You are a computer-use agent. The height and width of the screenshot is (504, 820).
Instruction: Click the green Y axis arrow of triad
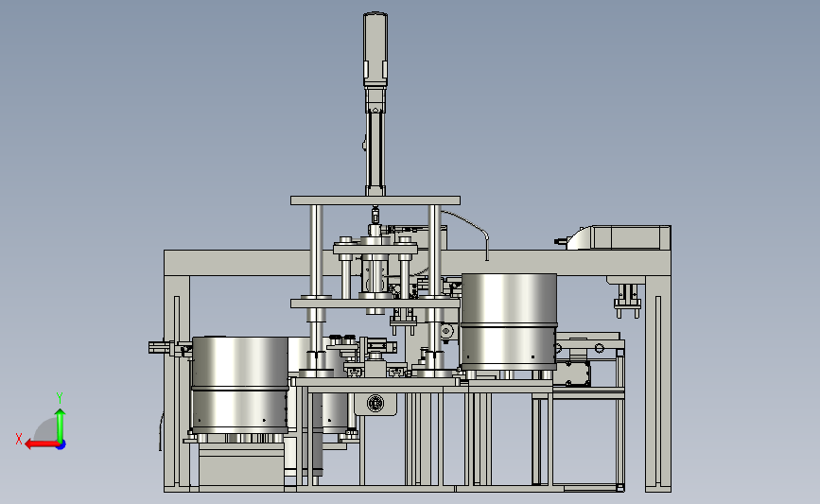61,426
